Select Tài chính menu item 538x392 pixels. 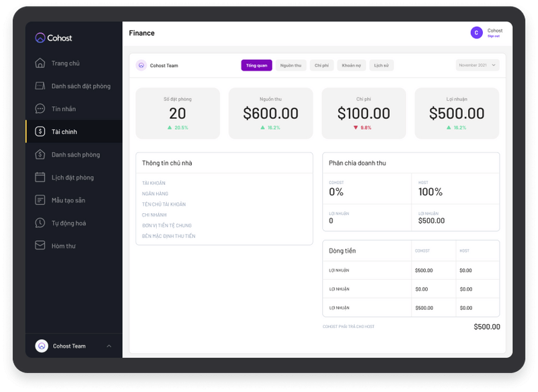click(74, 131)
